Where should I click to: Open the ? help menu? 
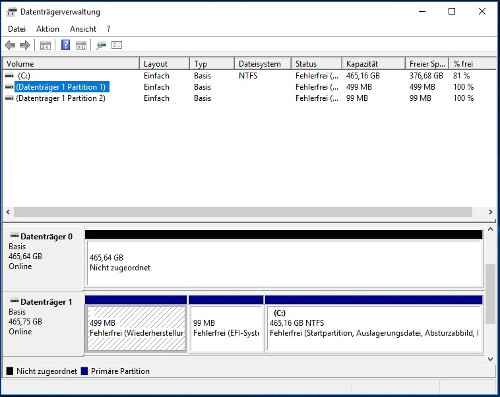pos(108,29)
